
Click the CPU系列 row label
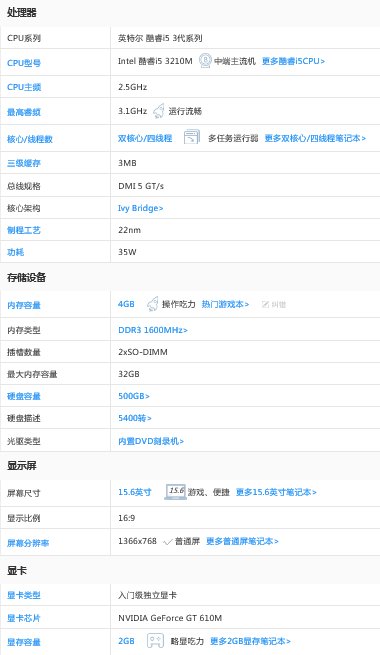(x=24, y=38)
